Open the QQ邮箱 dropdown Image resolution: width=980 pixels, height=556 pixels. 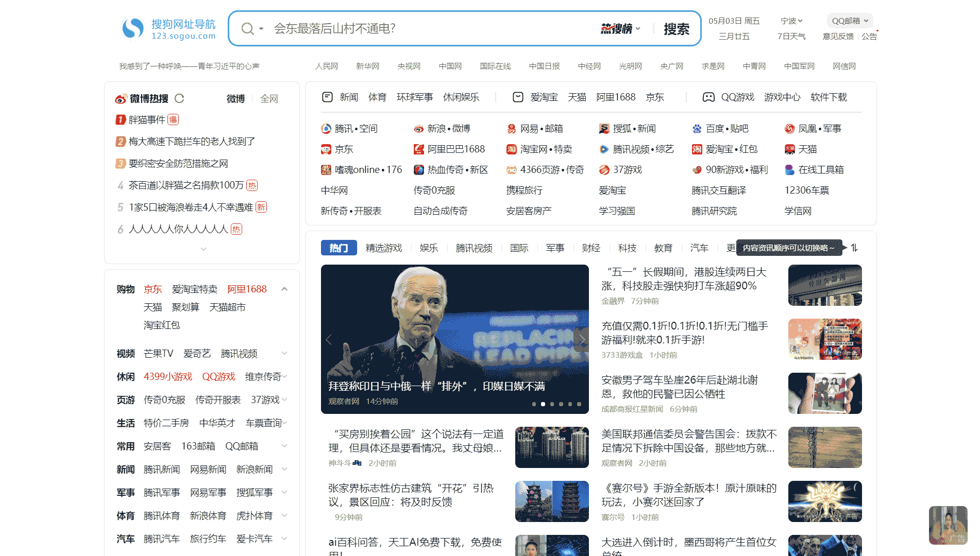tap(850, 21)
